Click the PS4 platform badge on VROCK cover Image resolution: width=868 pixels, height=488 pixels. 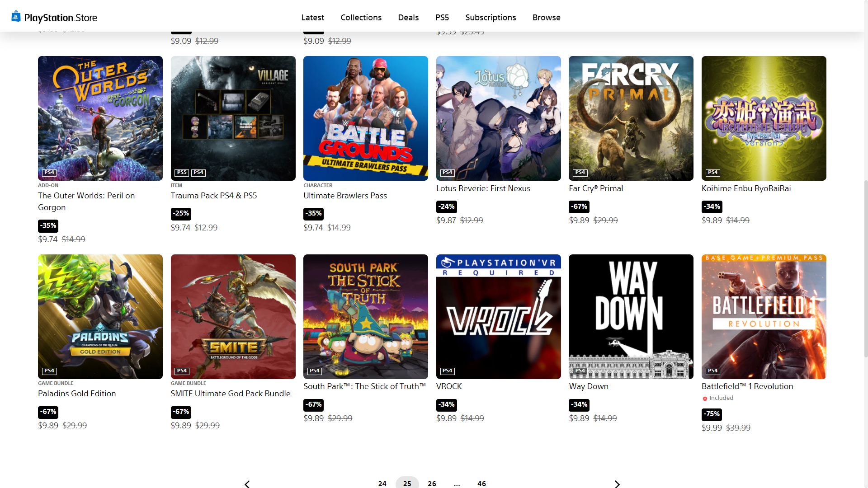(x=447, y=371)
